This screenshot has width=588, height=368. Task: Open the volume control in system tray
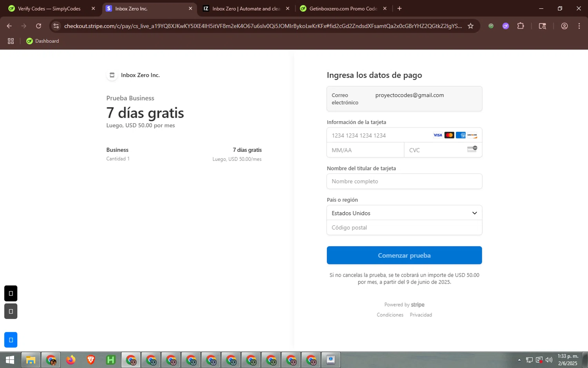tap(549, 360)
